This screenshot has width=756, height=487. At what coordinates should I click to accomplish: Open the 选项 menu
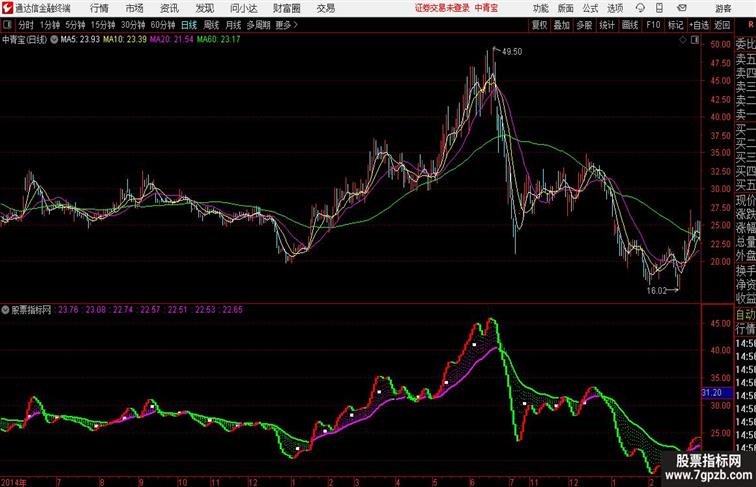click(615, 8)
